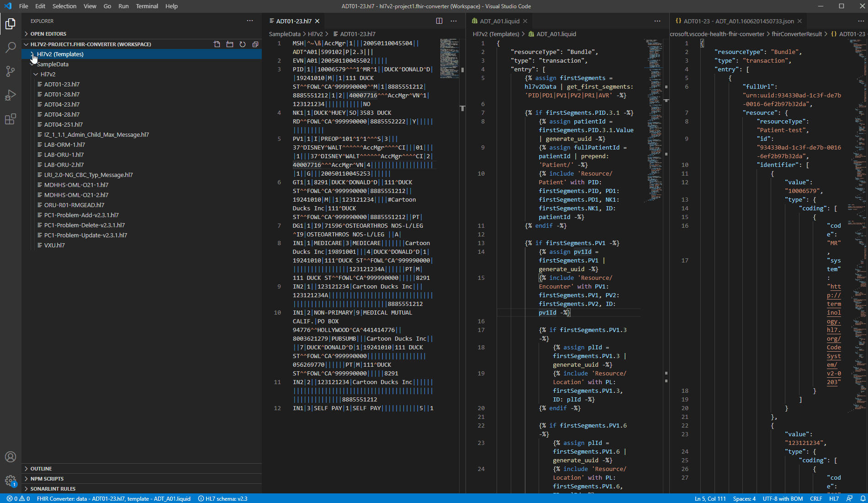The width and height of the screenshot is (868, 503).
Task: Open the Search view in activity bar
Action: point(11,48)
